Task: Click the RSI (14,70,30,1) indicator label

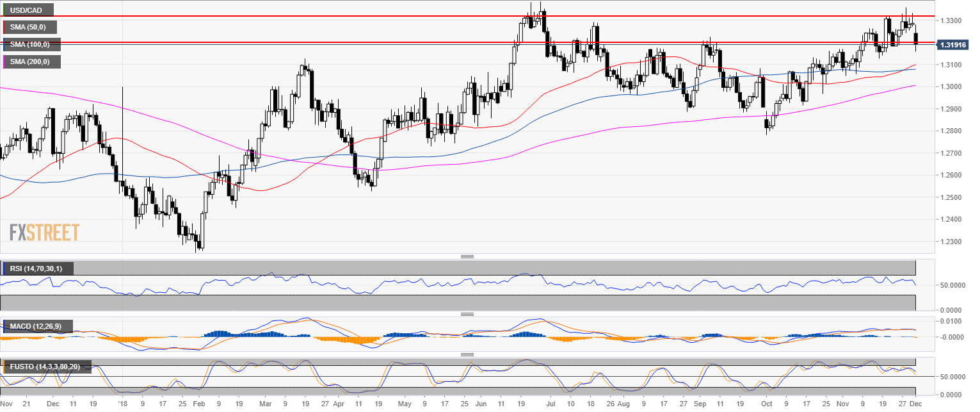Action: click(37, 268)
